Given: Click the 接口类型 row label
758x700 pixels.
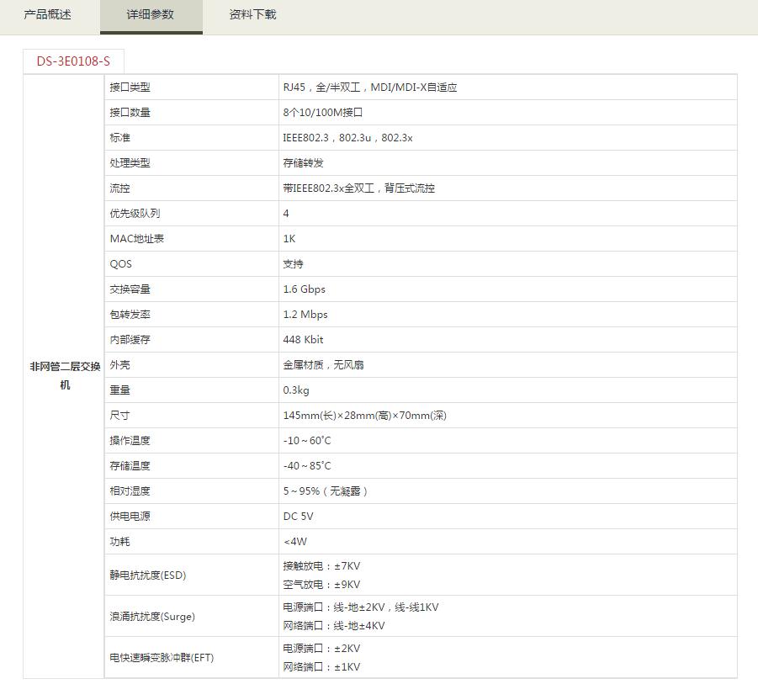Looking at the screenshot, I should point(130,87).
